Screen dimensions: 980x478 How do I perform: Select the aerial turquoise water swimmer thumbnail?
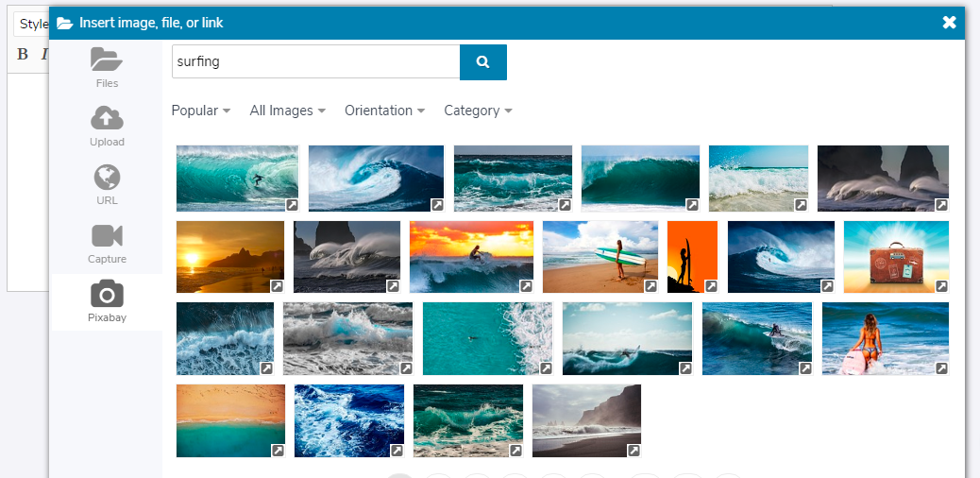point(487,338)
